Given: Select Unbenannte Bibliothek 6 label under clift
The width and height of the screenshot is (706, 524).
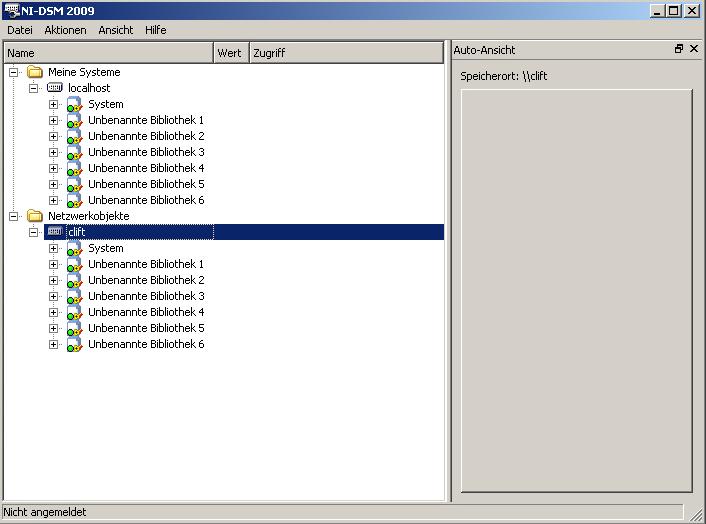Looking at the screenshot, I should tap(146, 344).
